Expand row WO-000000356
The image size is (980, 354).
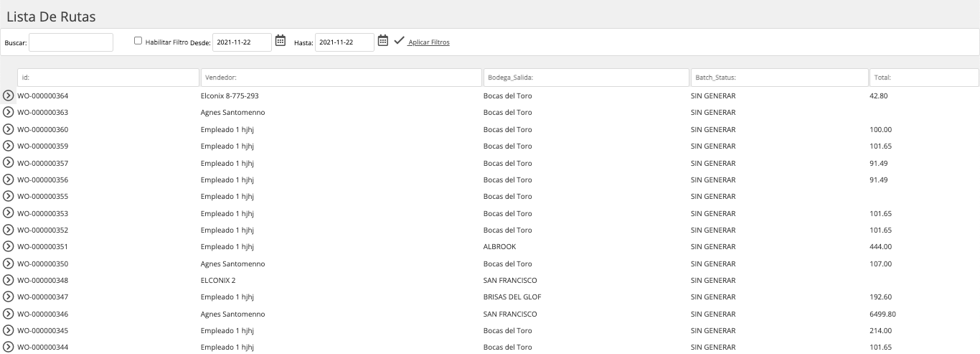(x=9, y=180)
